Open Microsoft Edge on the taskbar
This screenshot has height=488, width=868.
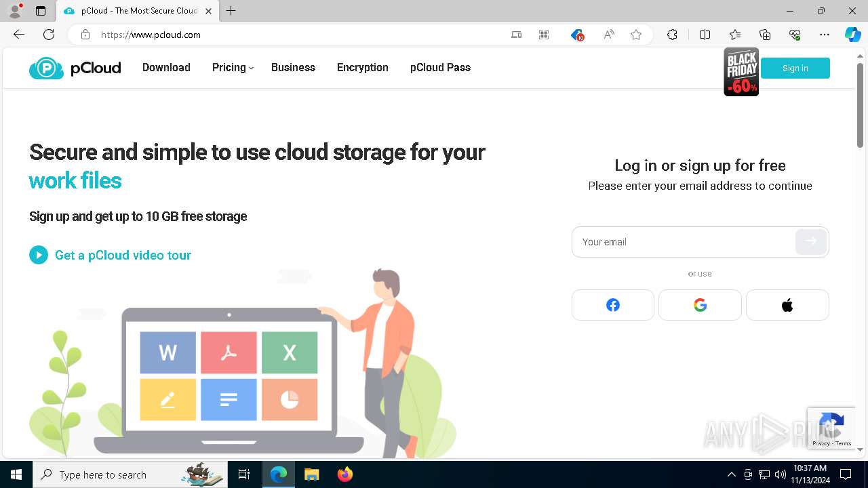[279, 474]
